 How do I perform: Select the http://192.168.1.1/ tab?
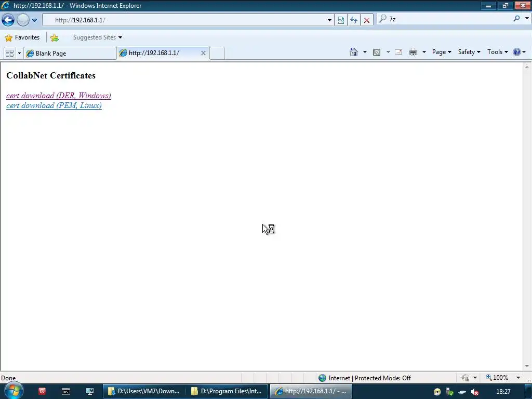click(159, 53)
